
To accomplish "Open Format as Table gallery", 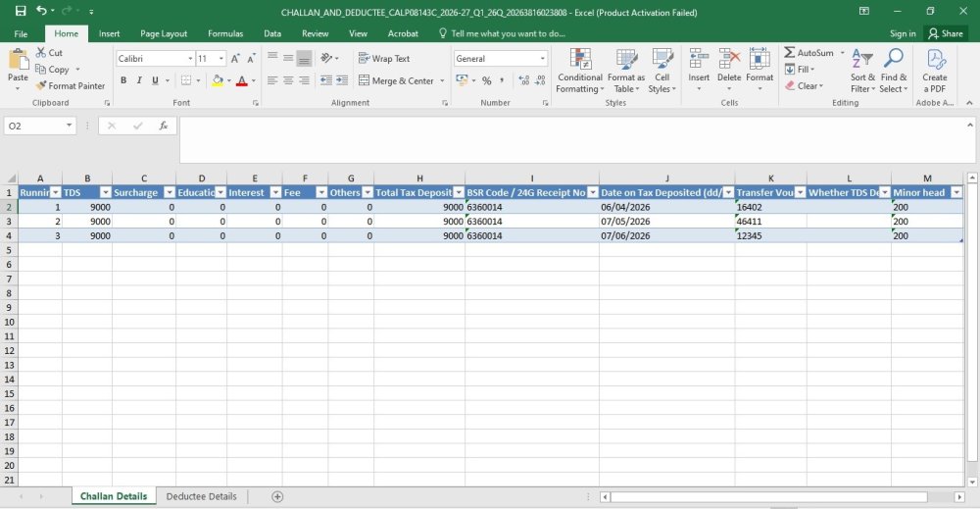I will (625, 72).
